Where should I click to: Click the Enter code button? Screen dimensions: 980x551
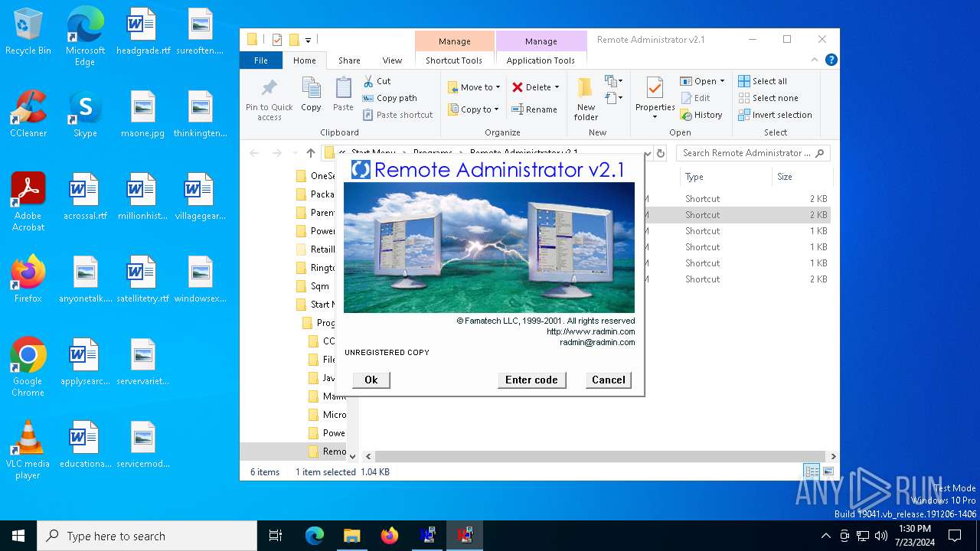[x=531, y=380]
